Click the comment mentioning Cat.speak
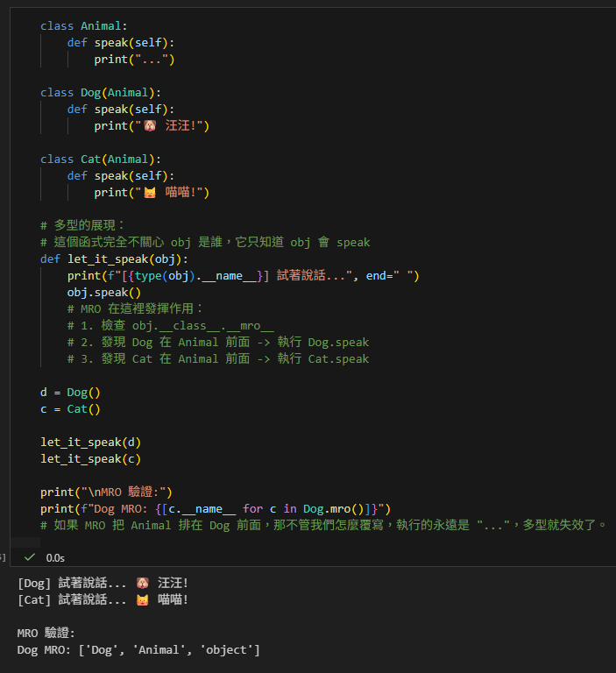616x673 pixels. [x=218, y=358]
